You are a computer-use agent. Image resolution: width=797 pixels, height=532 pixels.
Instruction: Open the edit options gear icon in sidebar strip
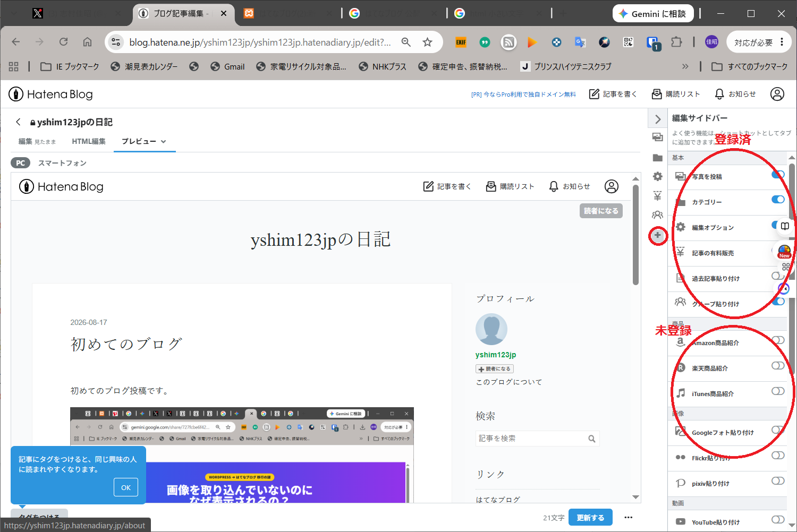[657, 176]
